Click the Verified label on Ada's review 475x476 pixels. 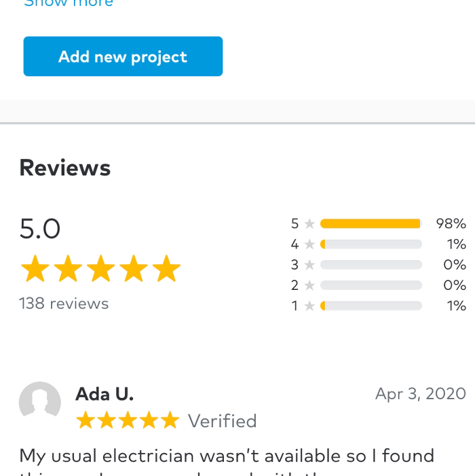click(x=222, y=421)
